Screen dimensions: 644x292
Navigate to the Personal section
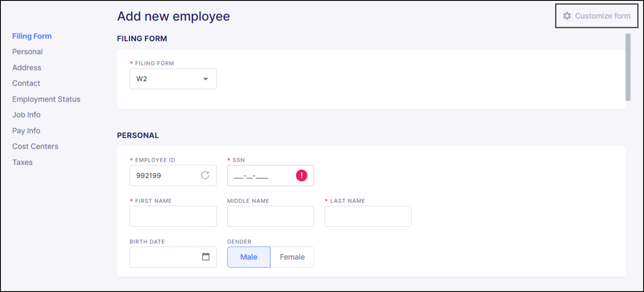(x=27, y=51)
